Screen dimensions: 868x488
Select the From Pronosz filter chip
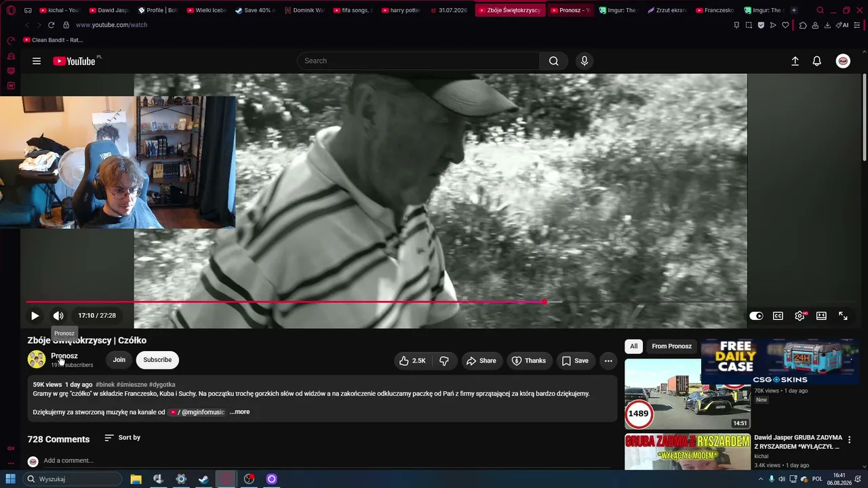[x=671, y=346]
